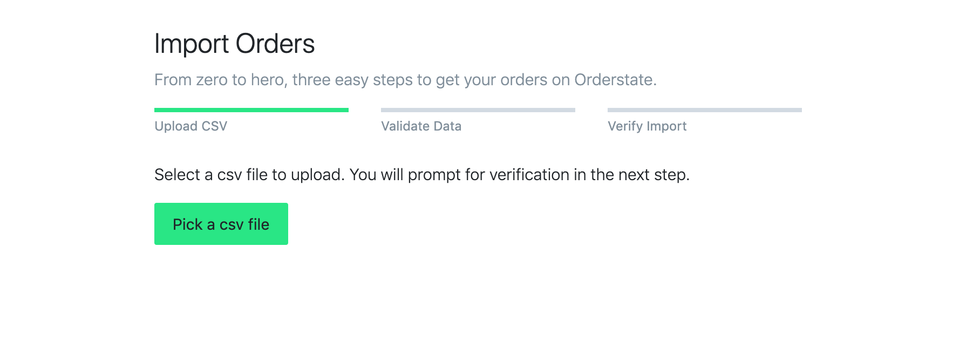Click the word Validate in Validate Data label
The image size is (980, 342).
click(x=405, y=126)
